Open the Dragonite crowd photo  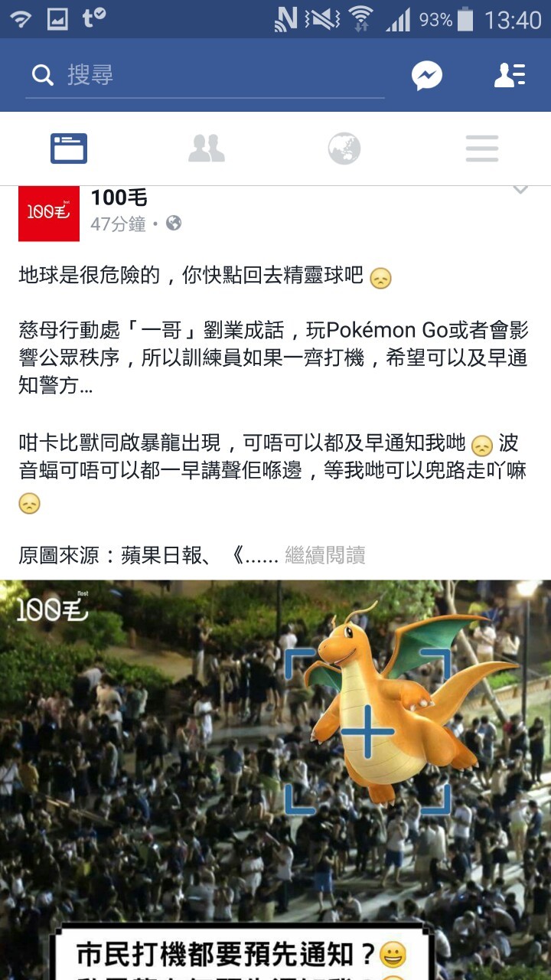(x=275, y=780)
